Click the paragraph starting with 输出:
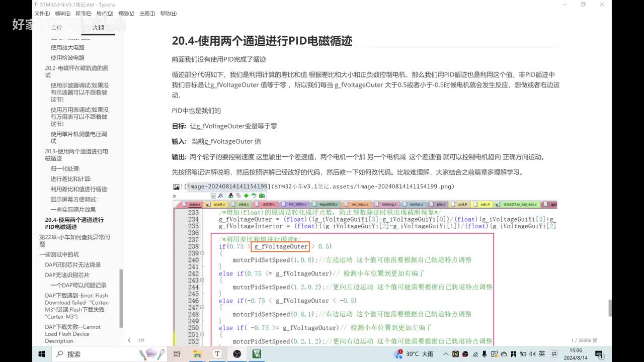The height and width of the screenshot is (362, 644). [358, 157]
